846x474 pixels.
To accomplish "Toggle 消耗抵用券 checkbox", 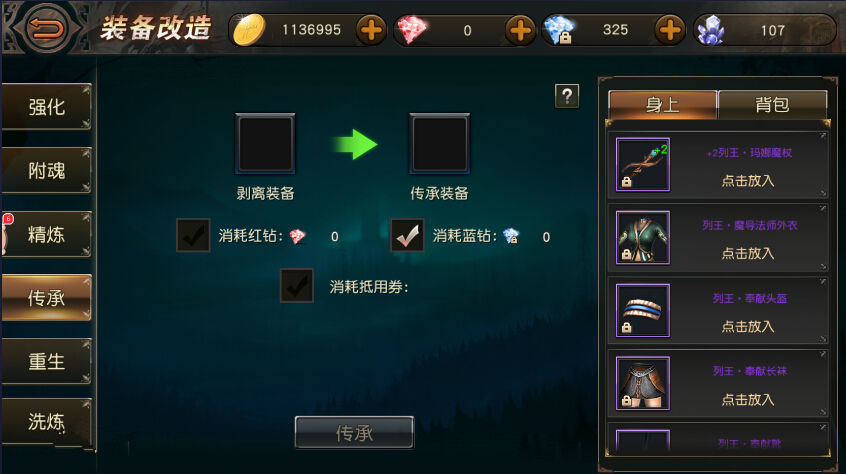I will [x=297, y=285].
